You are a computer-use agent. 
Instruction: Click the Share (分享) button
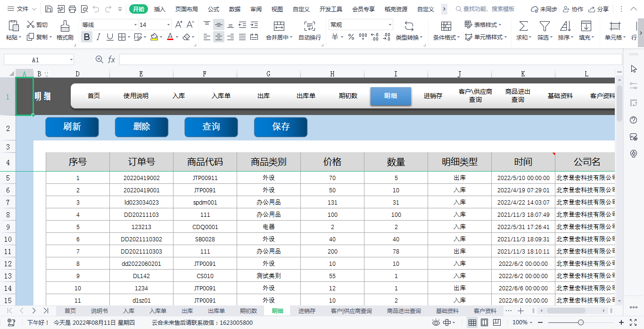(x=598, y=9)
